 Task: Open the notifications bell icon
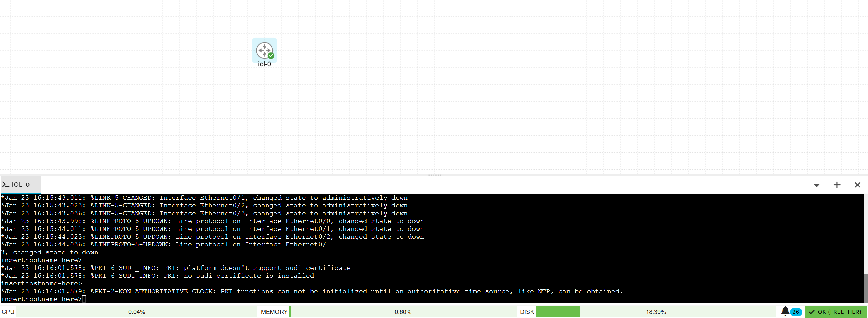(786, 312)
